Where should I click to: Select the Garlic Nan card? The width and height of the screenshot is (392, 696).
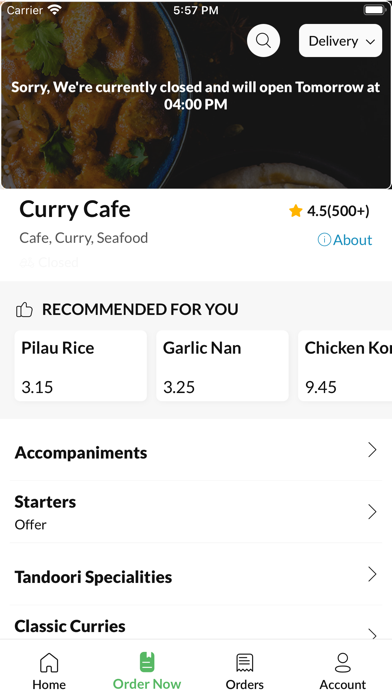click(222, 366)
